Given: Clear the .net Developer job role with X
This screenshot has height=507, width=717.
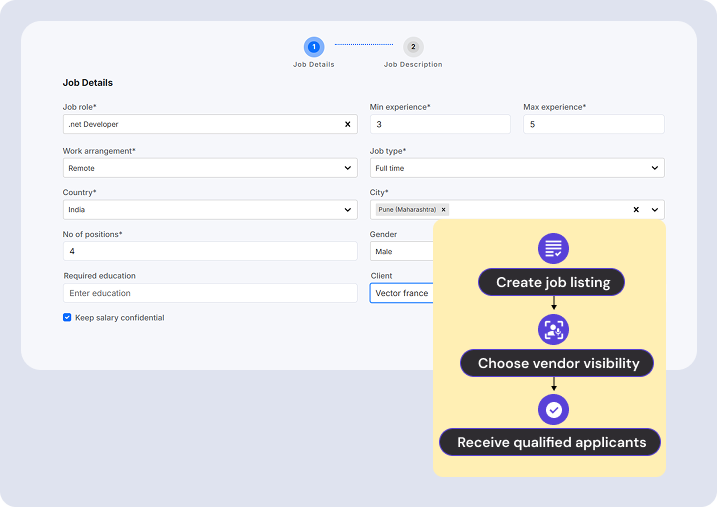Looking at the screenshot, I should [348, 124].
